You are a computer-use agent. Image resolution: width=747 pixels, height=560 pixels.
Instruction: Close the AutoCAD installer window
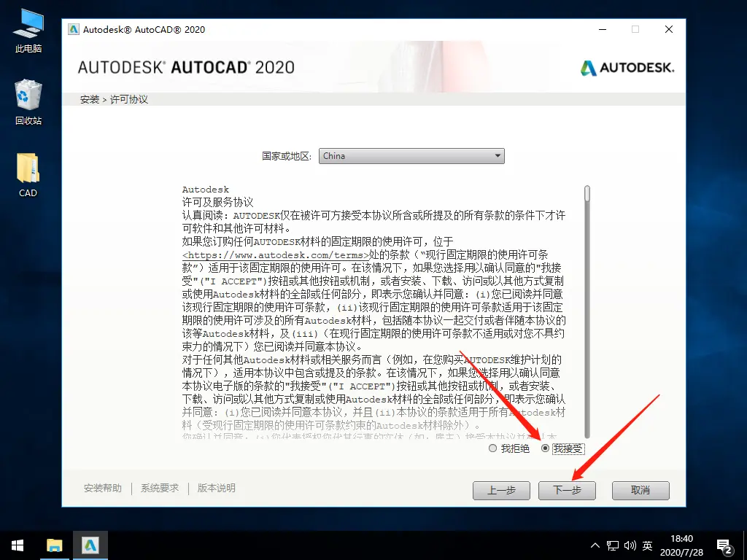tap(669, 29)
